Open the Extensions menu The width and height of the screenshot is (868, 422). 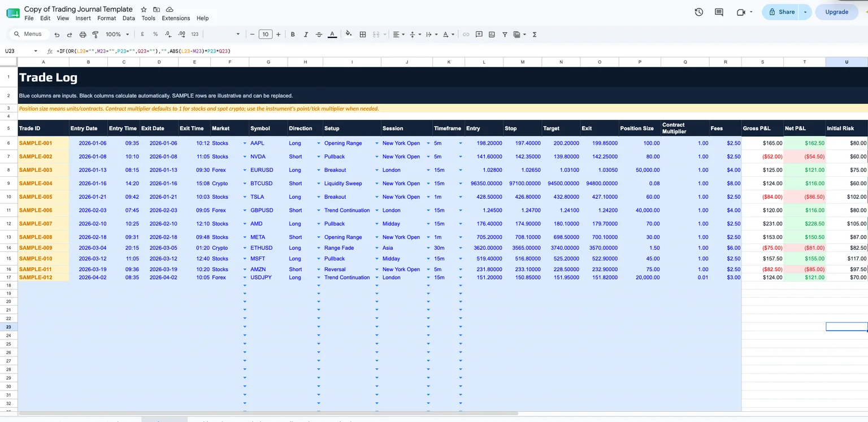coord(176,18)
